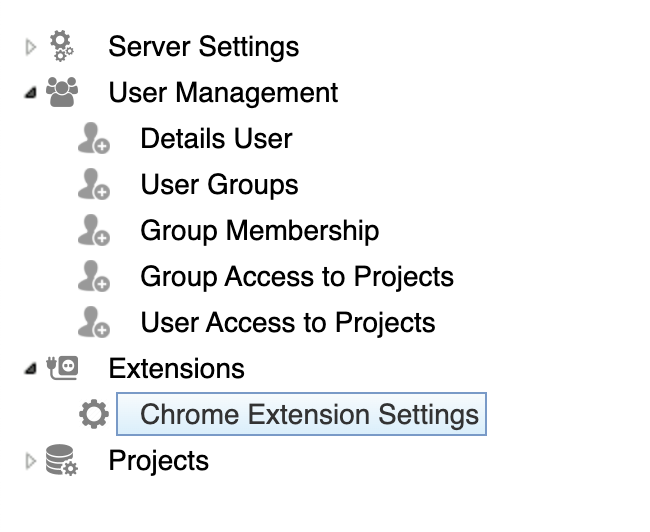Viewport: 650px width, 532px height.
Task: Click the Server Settings gears icon
Action: 62,46
